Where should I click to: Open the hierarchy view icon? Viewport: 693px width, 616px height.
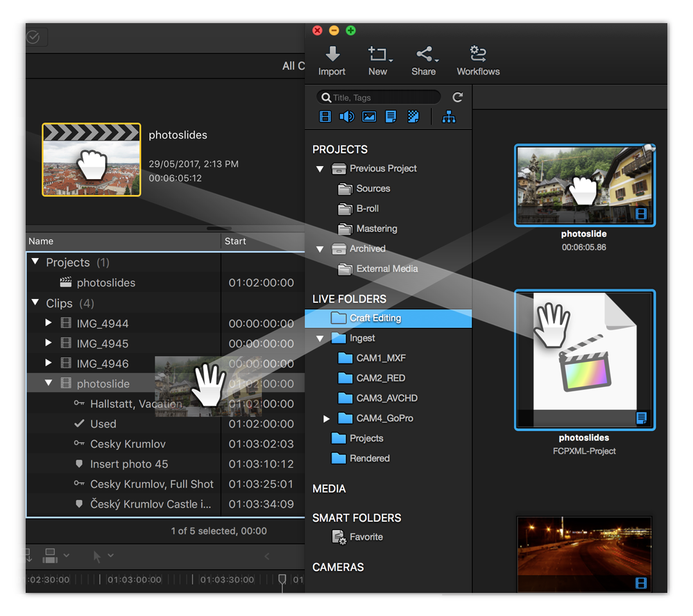(x=449, y=116)
